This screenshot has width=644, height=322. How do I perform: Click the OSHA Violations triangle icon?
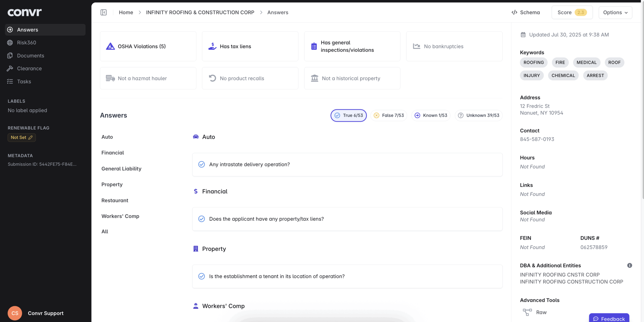110,46
